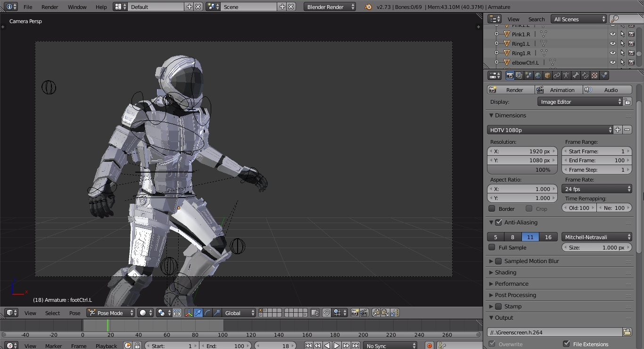Open the Bone Constraints properties tab
This screenshot has width=644, height=349.
pos(585,75)
